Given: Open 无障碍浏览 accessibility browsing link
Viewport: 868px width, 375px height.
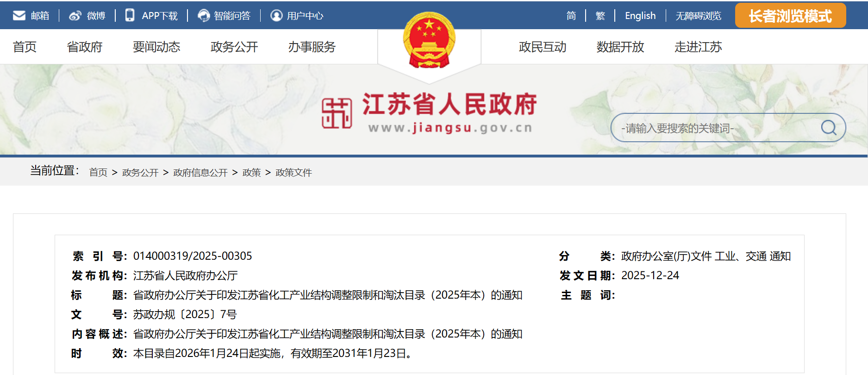Looking at the screenshot, I should pyautogui.click(x=698, y=16).
